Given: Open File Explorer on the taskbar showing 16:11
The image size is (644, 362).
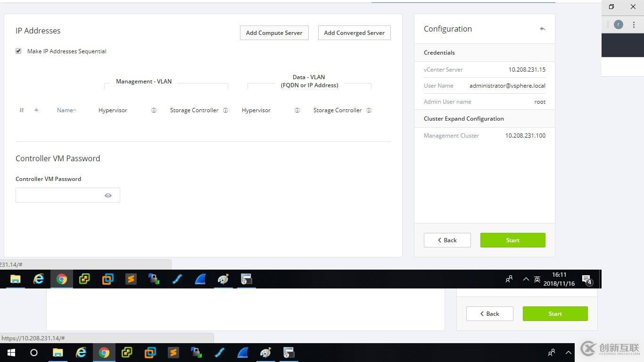Looking at the screenshot, I should coord(15,279).
